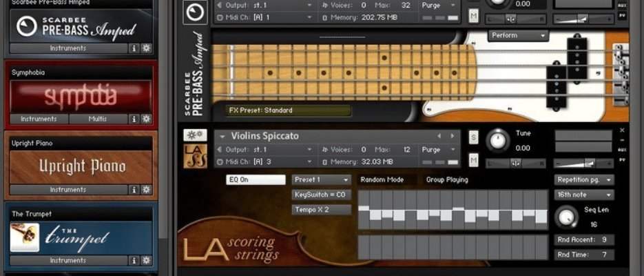
Task: Open Pre-Bass Midi Ch dropdown
Action: 265,18
